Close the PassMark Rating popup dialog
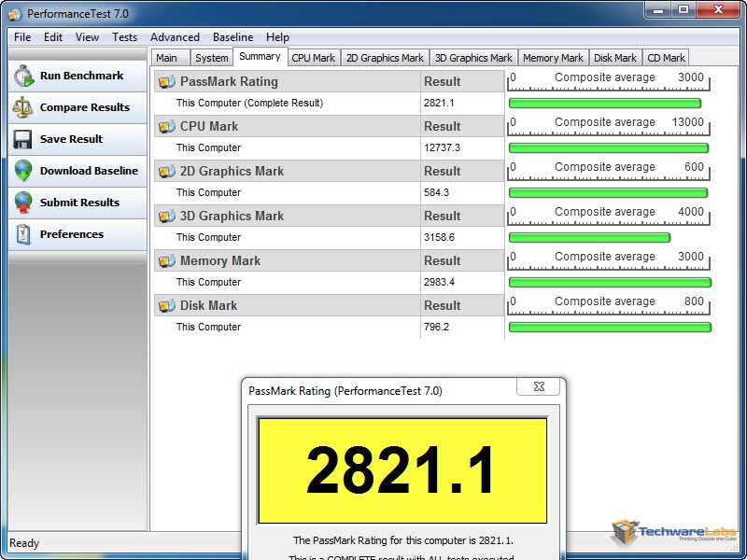Image resolution: width=747 pixels, height=560 pixels. point(539,386)
